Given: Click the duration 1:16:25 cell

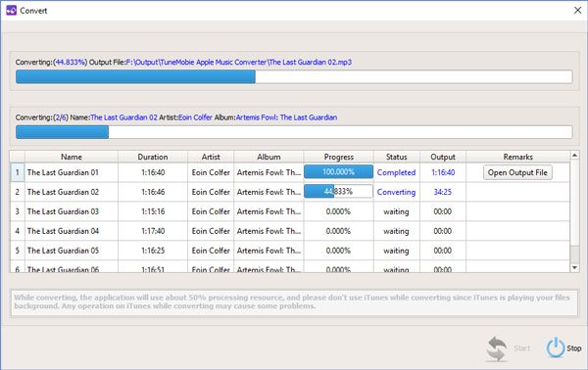Looking at the screenshot, I should coord(153,251).
